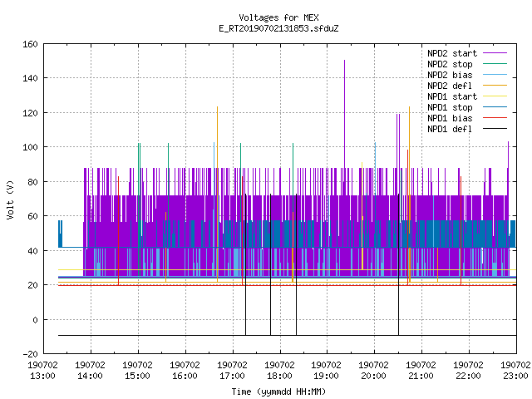The image size is (532, 399).
Task: Click the y-axis tick value 60
Action: (x=32, y=216)
